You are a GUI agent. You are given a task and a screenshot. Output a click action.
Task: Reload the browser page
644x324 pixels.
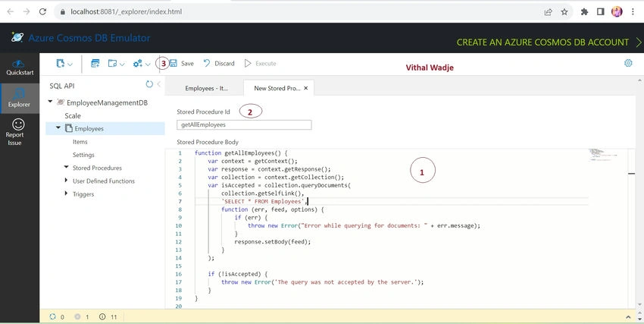coord(42,11)
